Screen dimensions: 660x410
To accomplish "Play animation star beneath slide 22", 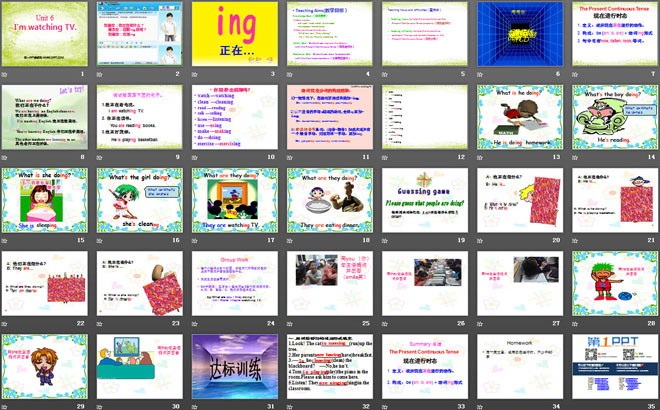I will point(5,324).
